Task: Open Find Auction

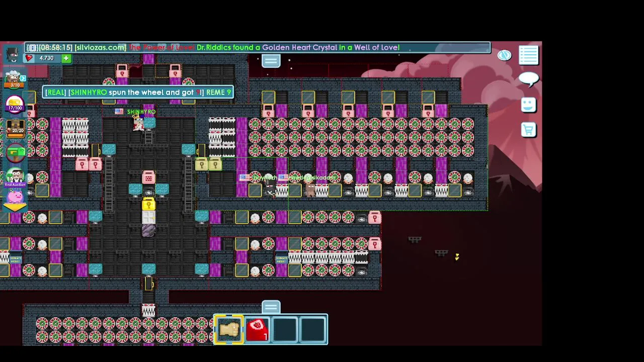Action: tap(15, 177)
